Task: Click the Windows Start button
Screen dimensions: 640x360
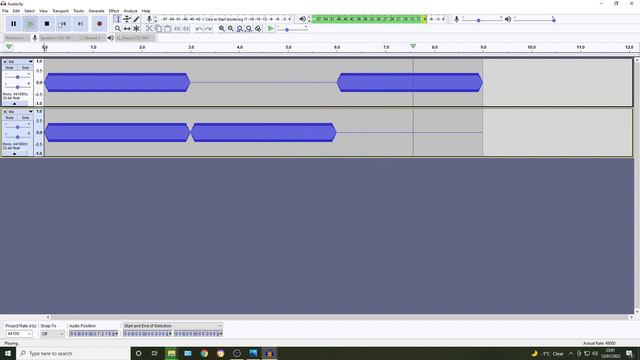Action: (x=8, y=353)
